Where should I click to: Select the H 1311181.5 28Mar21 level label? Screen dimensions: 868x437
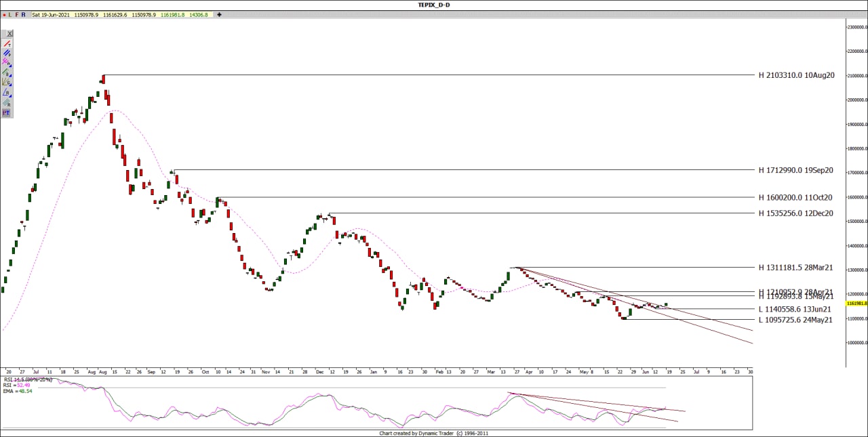coord(795,268)
